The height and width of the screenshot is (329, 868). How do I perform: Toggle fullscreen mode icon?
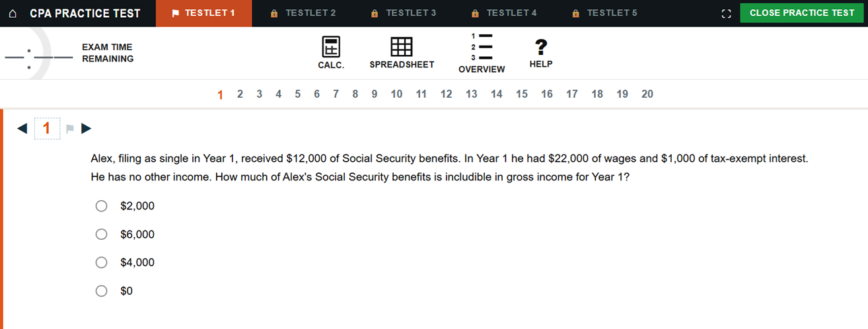[727, 13]
